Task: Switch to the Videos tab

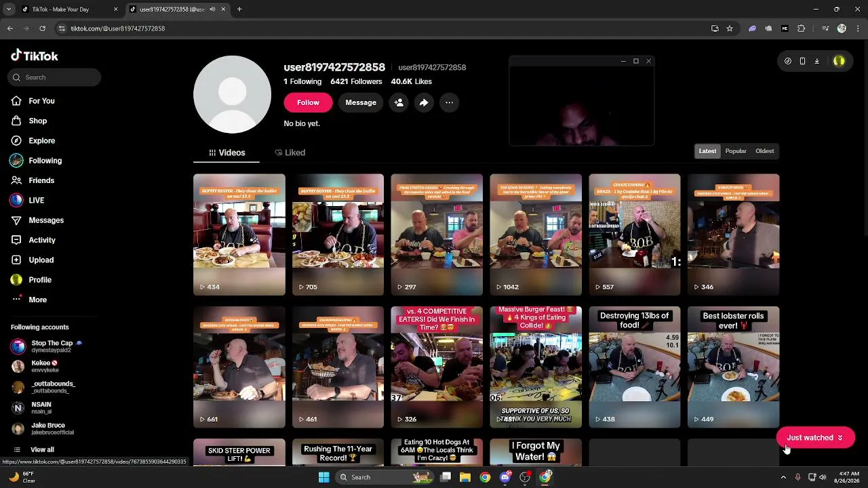Action: [226, 152]
